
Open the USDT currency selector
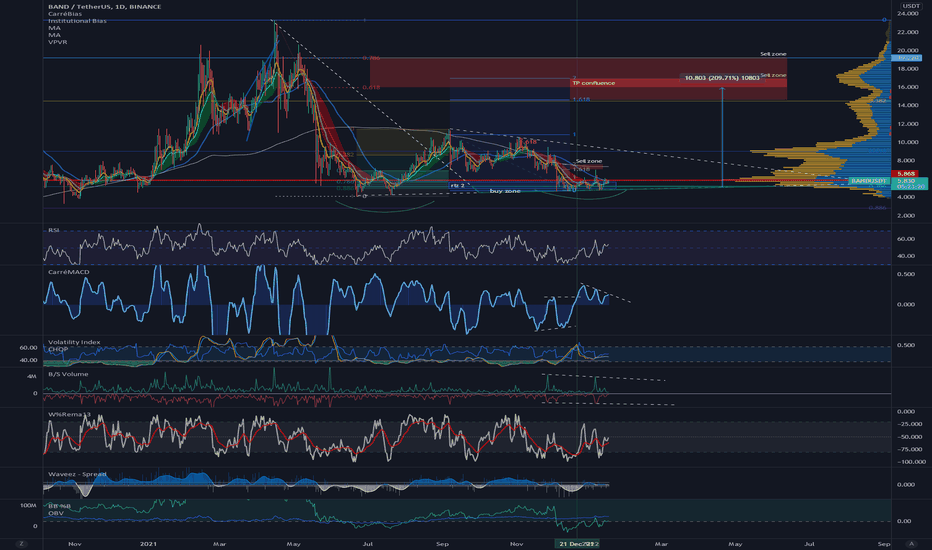911,6
